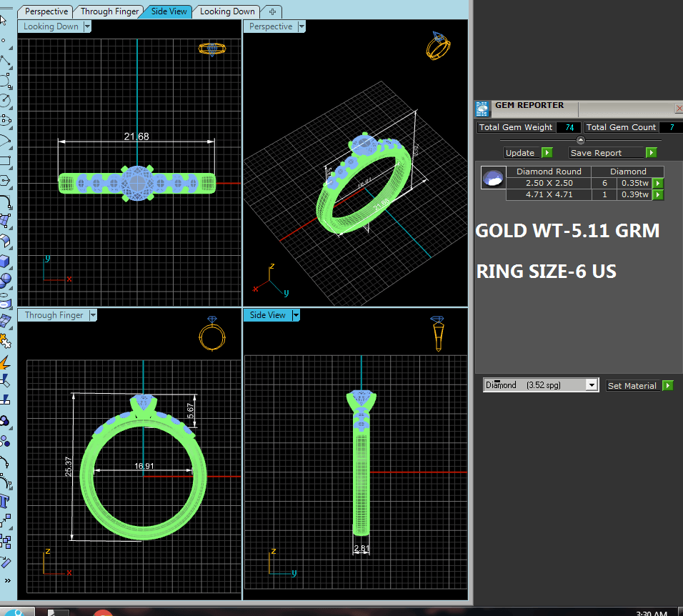Select the mesh tools icon

[5, 321]
